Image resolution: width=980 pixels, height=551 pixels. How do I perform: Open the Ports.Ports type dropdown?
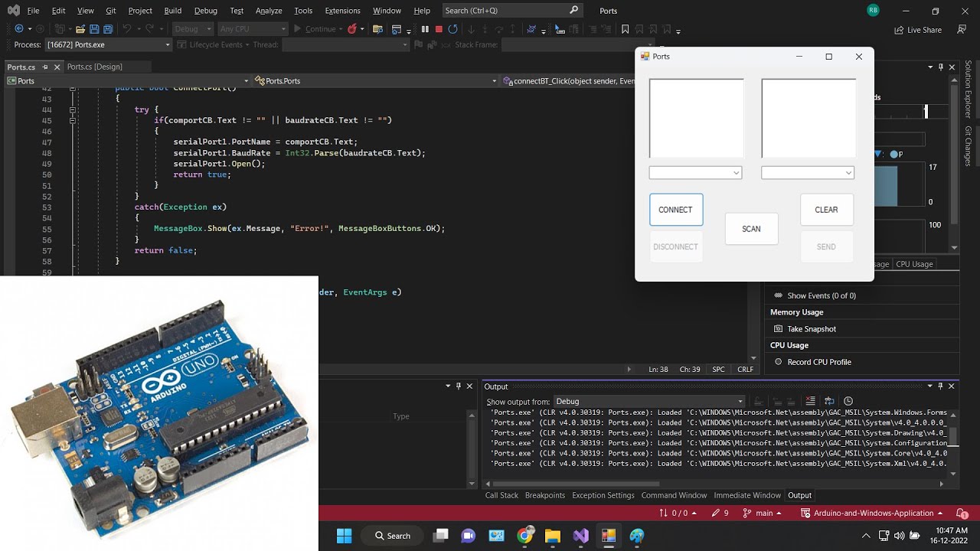pos(375,80)
